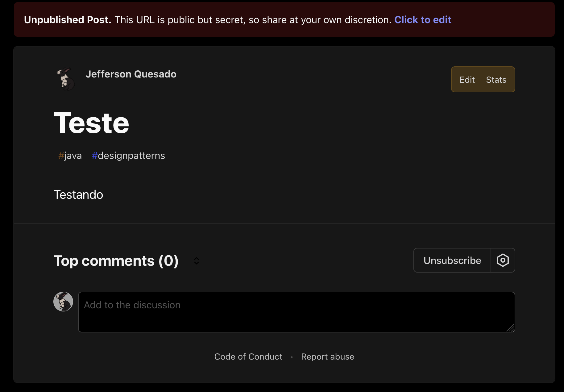Unsubscribe from comment notifications

pos(452,260)
